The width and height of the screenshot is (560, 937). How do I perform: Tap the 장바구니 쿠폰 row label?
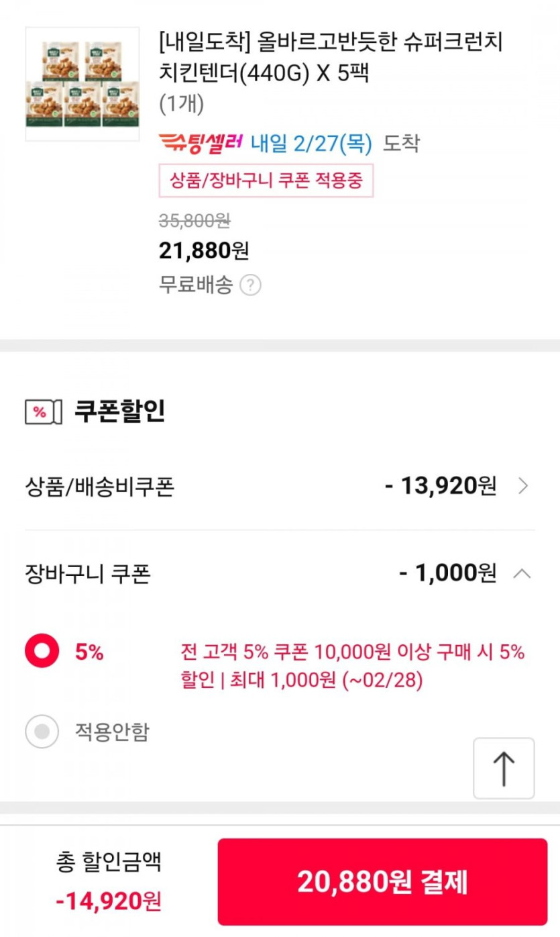pos(87,574)
